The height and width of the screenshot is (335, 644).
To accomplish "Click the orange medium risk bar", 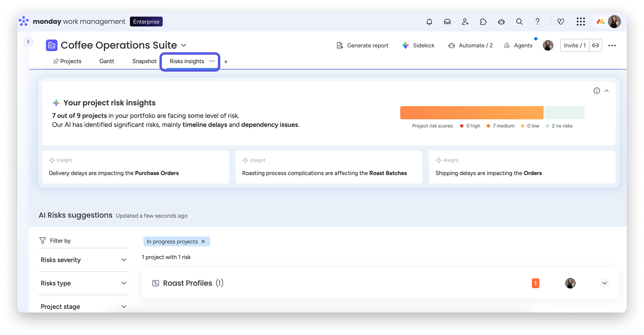I will 472,113.
